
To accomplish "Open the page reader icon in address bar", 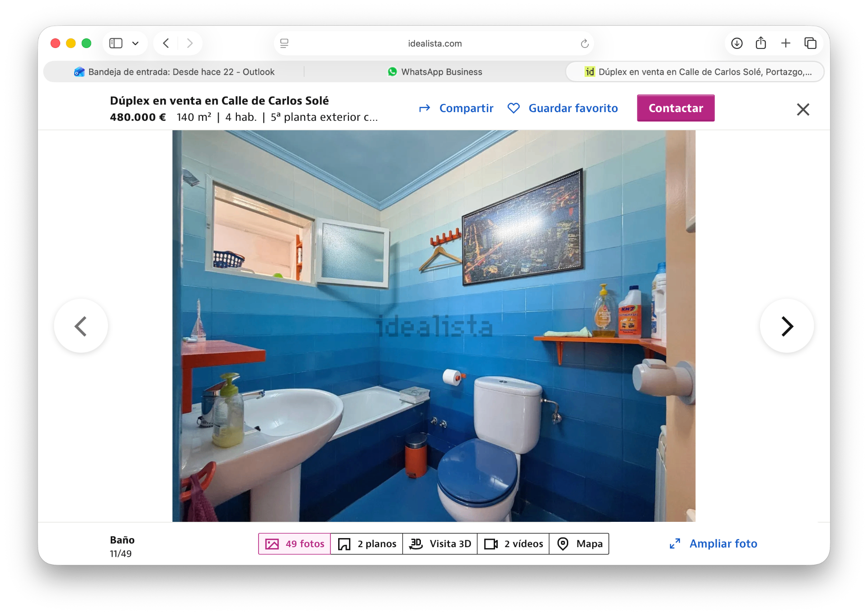I will [x=284, y=43].
